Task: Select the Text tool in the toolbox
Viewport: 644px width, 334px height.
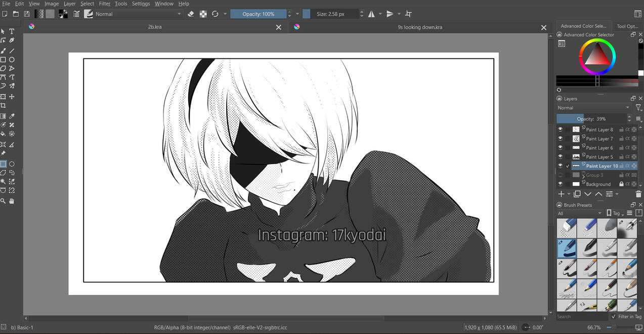Action: click(x=12, y=31)
